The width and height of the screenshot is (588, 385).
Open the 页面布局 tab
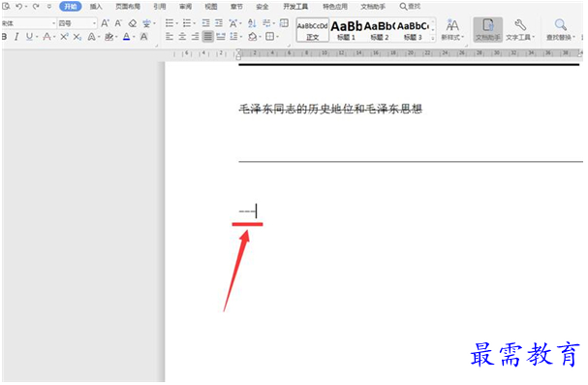128,7
